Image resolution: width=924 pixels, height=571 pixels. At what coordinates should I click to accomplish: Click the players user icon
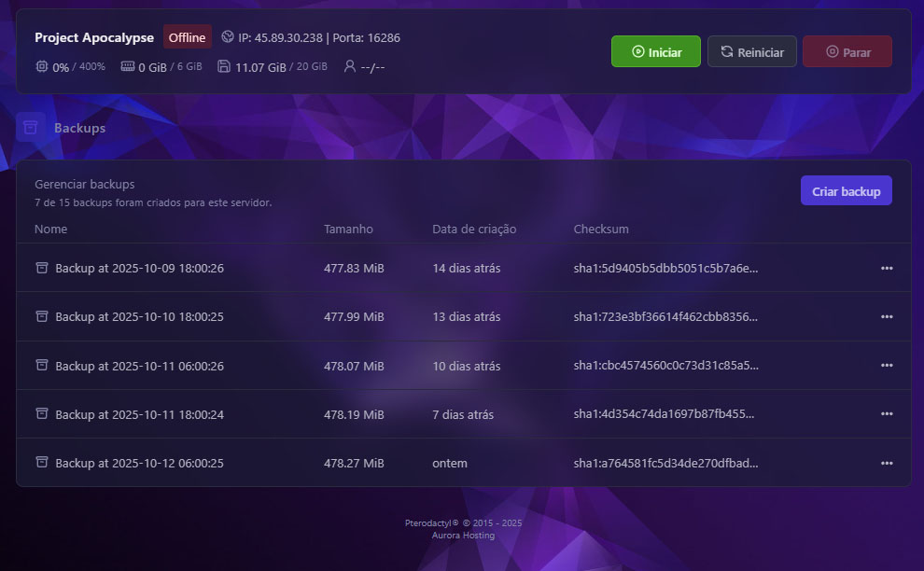[x=350, y=67]
